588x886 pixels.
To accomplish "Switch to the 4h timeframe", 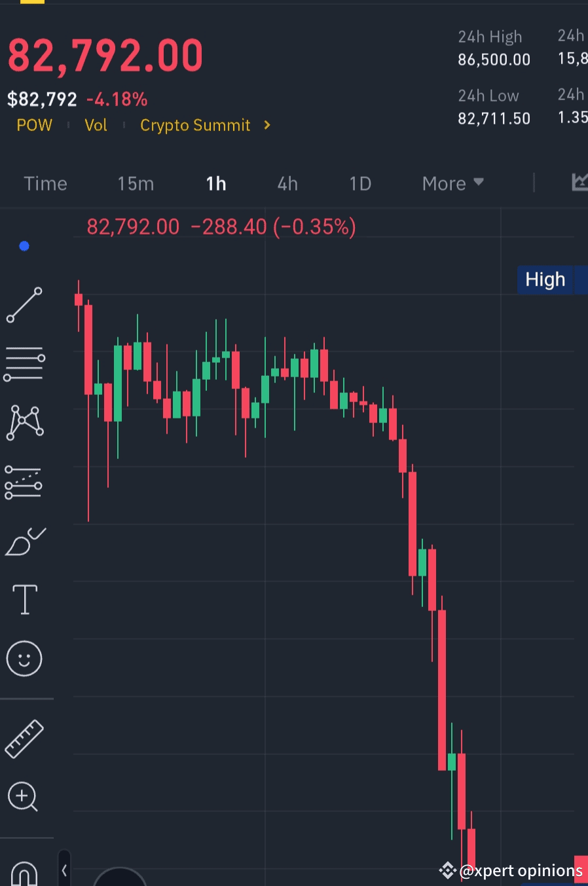I will (287, 184).
